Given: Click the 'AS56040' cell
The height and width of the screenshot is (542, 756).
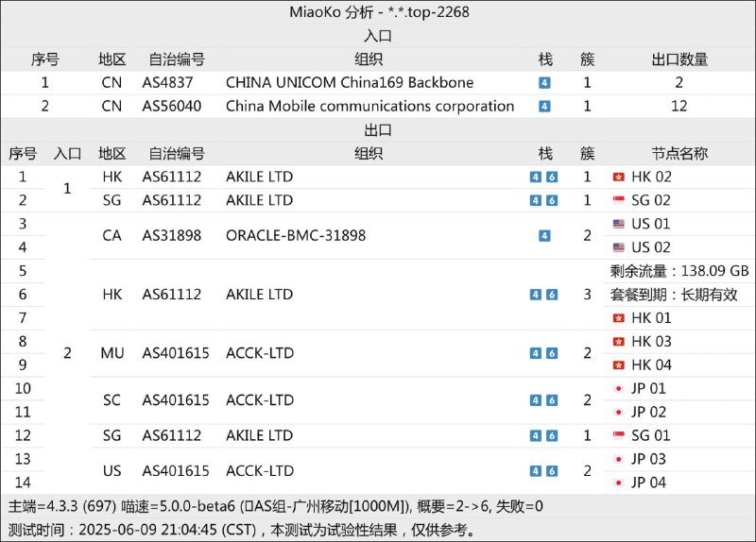Looking at the screenshot, I should (172, 106).
